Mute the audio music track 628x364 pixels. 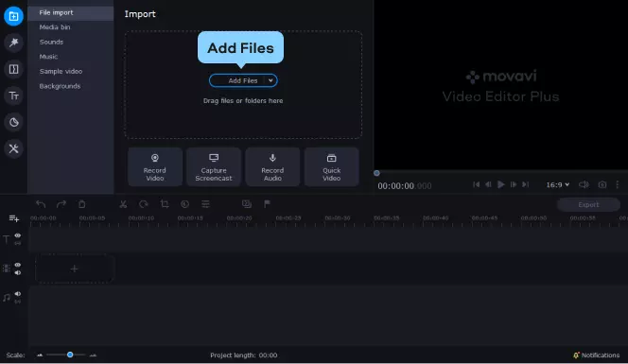click(18, 293)
